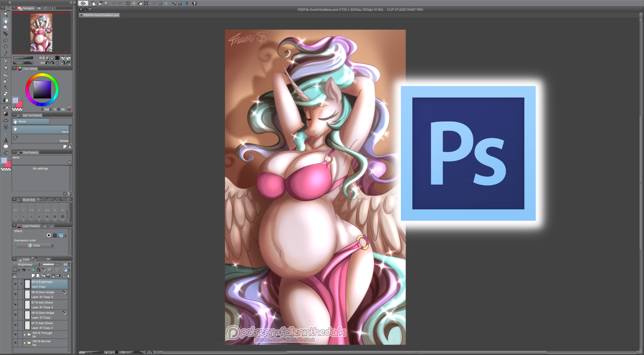Toggle snap to grid in command bar

(x=187, y=3)
